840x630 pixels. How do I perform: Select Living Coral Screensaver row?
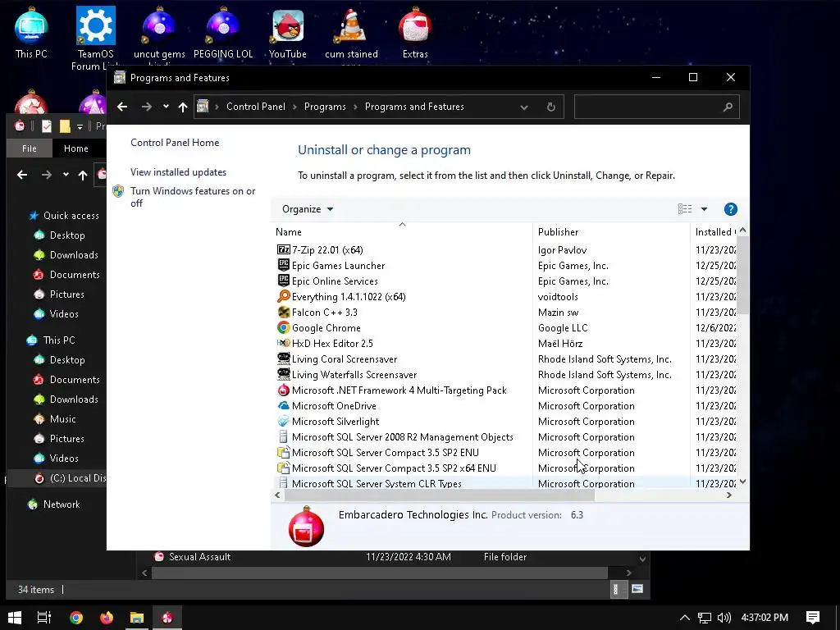[504, 359]
